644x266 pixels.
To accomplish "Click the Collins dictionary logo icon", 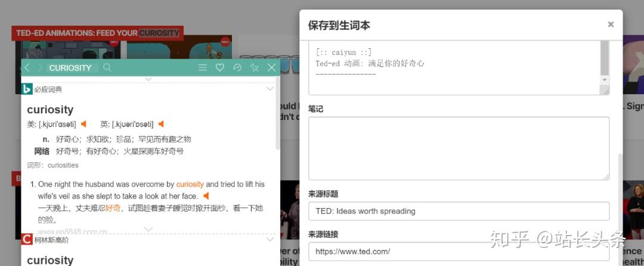I will coord(27,240).
